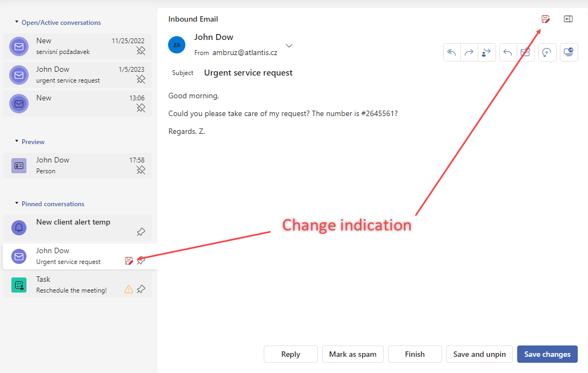Image resolution: width=588 pixels, height=373 pixels.
Task: Collapse the Open/Active conversations section
Action: tap(17, 22)
